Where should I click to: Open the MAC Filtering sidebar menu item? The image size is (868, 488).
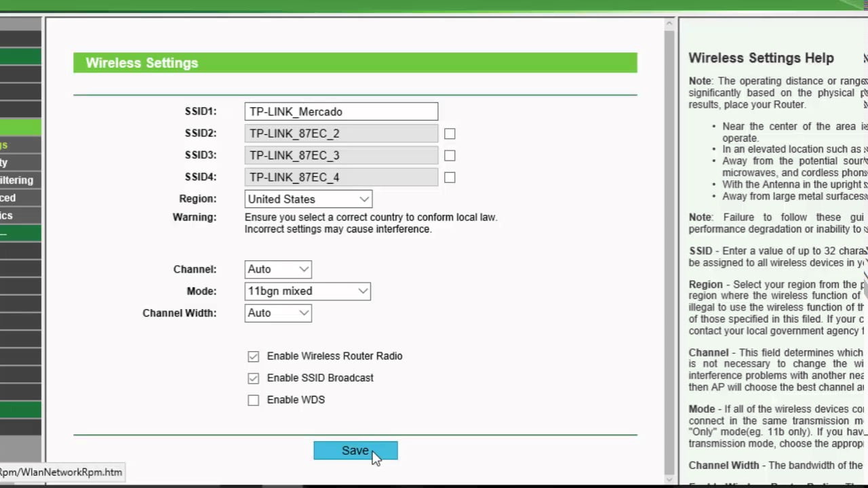pos(20,180)
